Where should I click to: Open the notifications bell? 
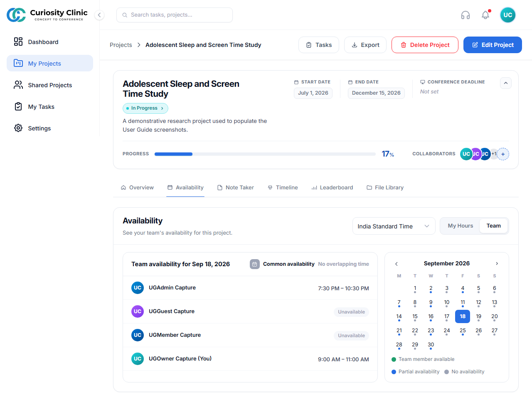point(485,15)
